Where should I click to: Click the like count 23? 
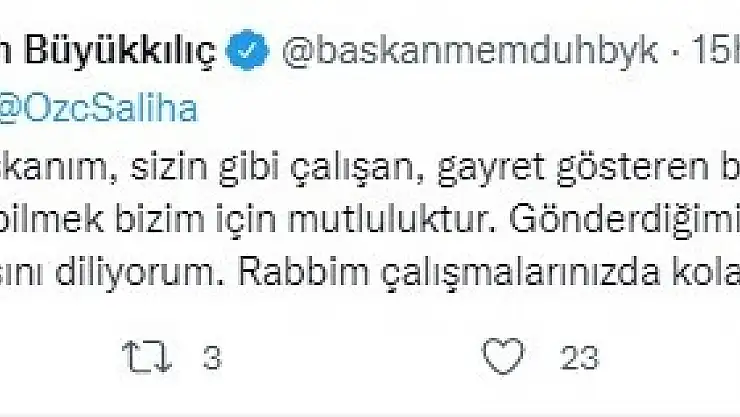(580, 353)
